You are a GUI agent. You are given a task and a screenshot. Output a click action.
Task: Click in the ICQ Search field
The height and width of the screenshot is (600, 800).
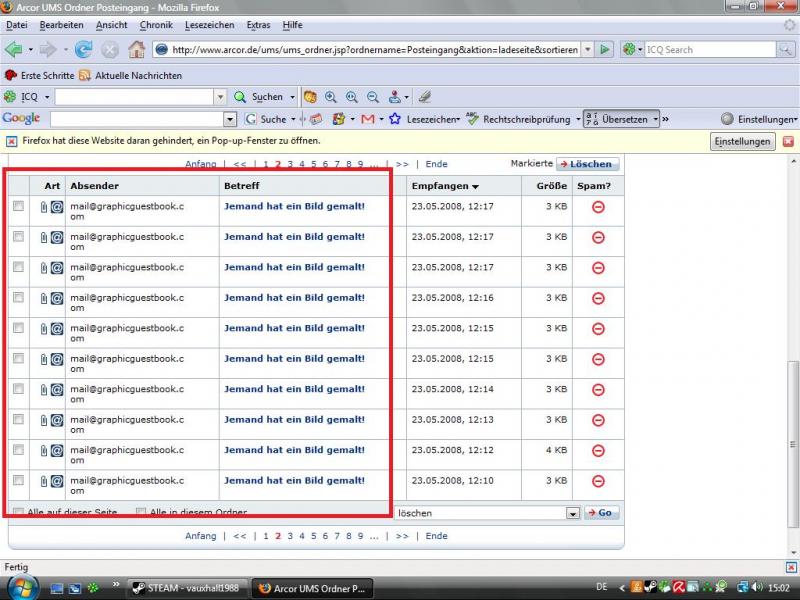click(695, 49)
